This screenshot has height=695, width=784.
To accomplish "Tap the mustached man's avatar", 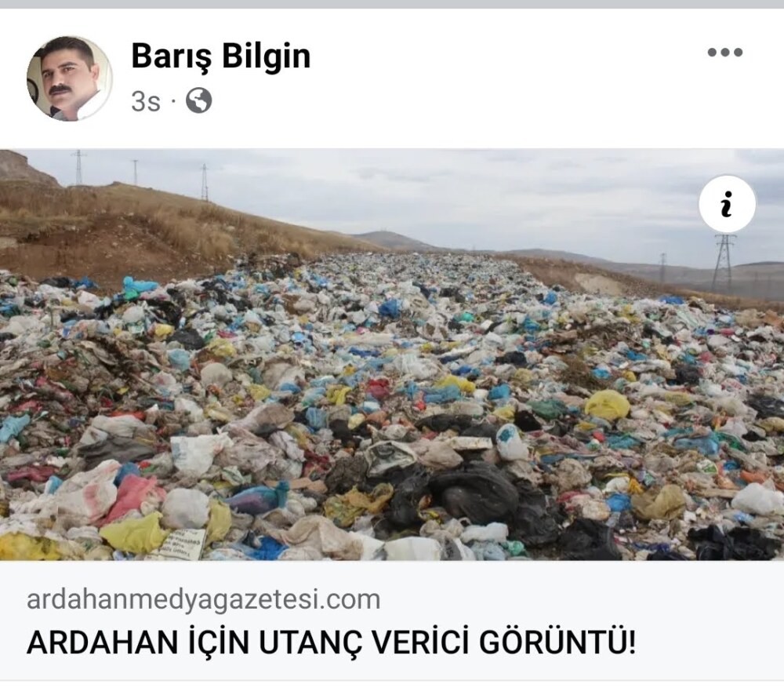I will pos(70,78).
